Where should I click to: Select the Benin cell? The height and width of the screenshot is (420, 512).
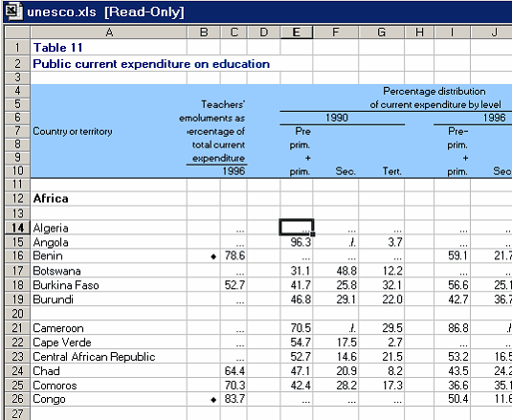(x=109, y=255)
